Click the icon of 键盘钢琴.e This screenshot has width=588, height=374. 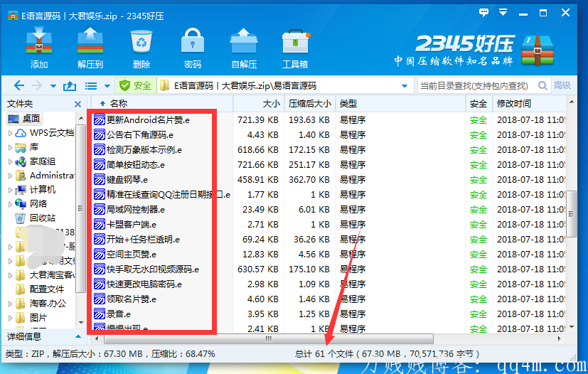pos(100,180)
